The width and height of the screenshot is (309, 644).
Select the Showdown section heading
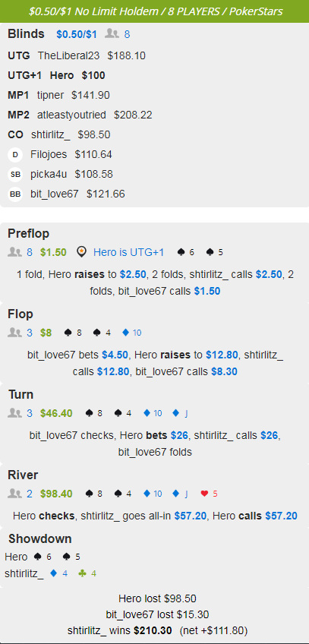[x=39, y=539]
